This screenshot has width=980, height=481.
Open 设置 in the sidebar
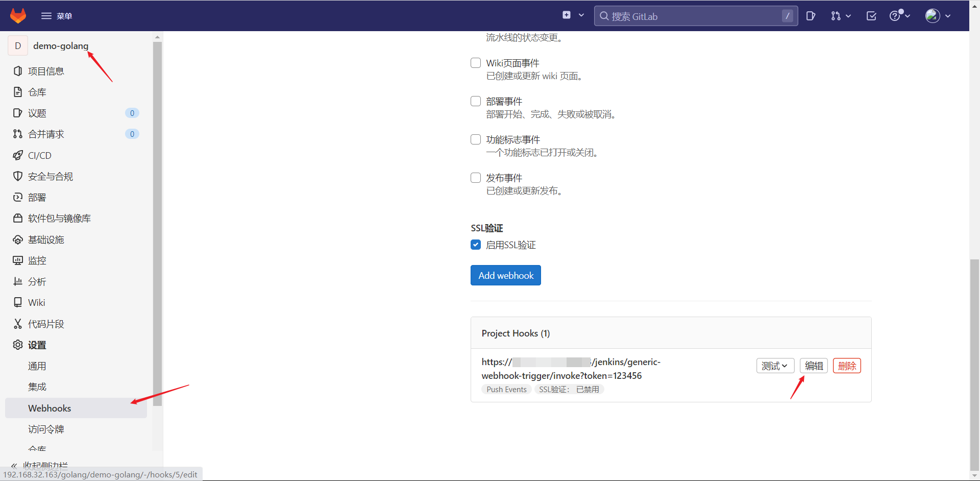(x=37, y=345)
